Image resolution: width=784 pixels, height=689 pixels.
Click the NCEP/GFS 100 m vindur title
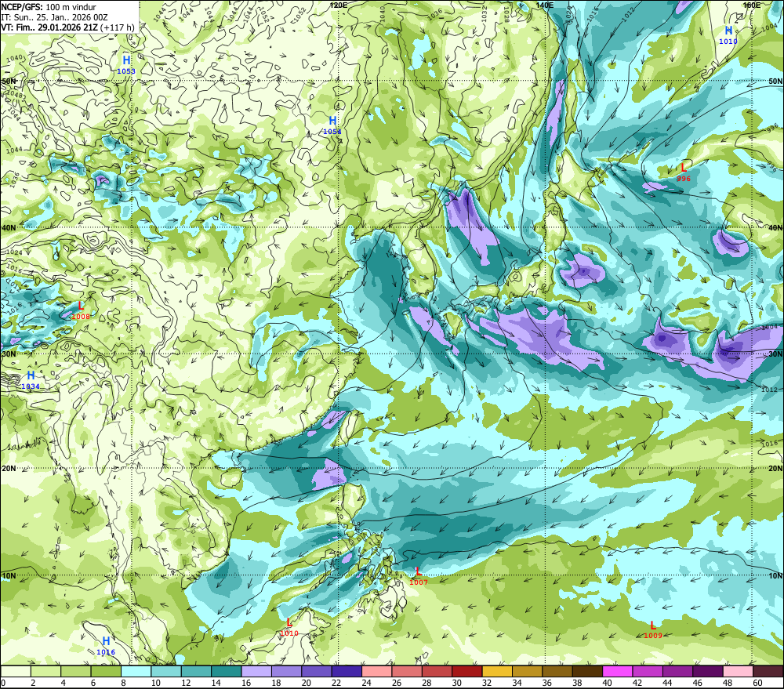(49, 7)
